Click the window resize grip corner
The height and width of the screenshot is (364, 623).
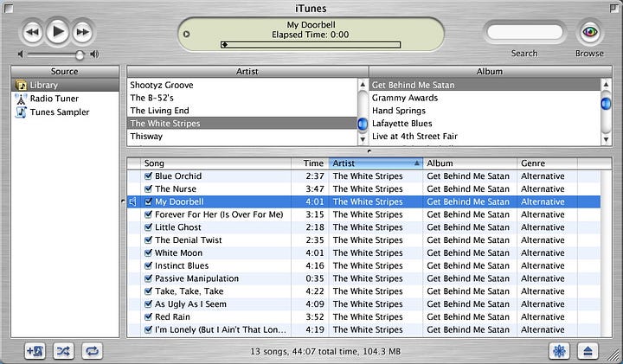[x=615, y=354]
